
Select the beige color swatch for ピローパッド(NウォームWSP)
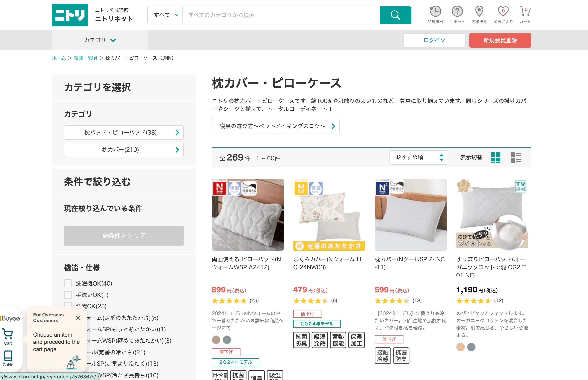(216, 340)
